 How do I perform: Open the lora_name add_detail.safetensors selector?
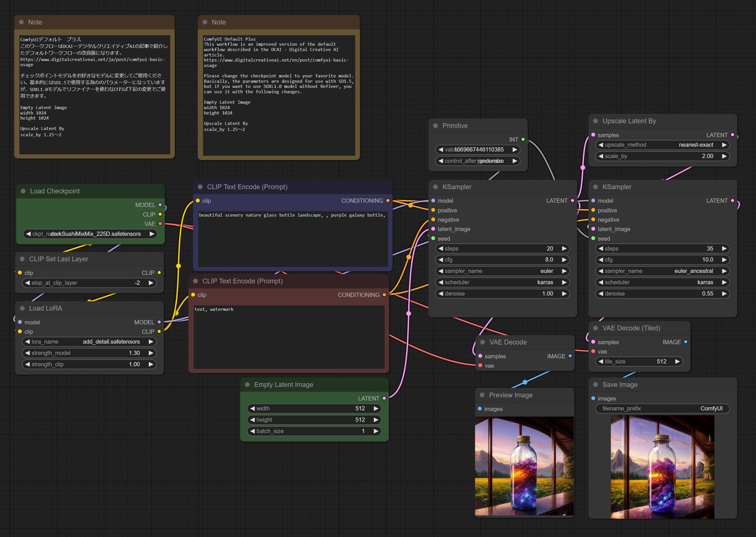[89, 342]
